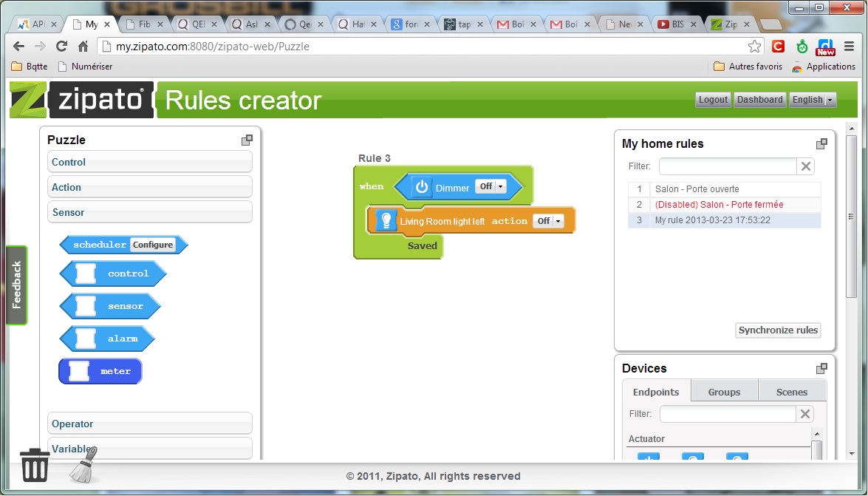Pop out the My home rules panel
This screenshot has width=868, height=496.
[x=821, y=143]
